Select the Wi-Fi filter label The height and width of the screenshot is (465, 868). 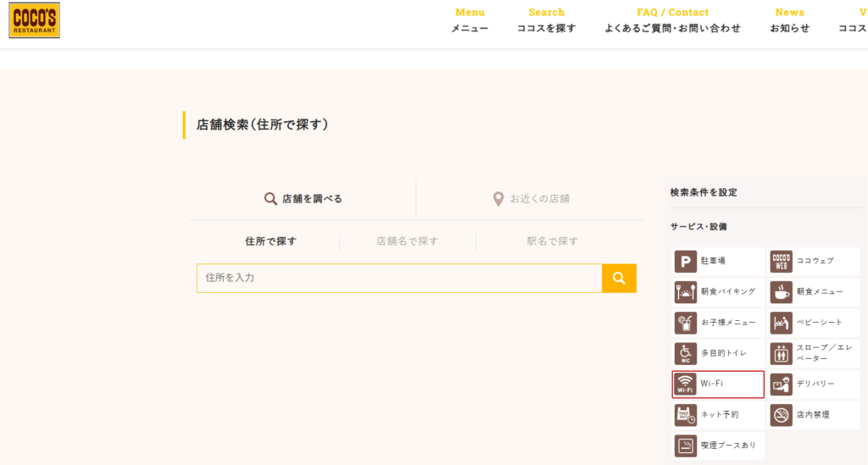pyautogui.click(x=711, y=383)
